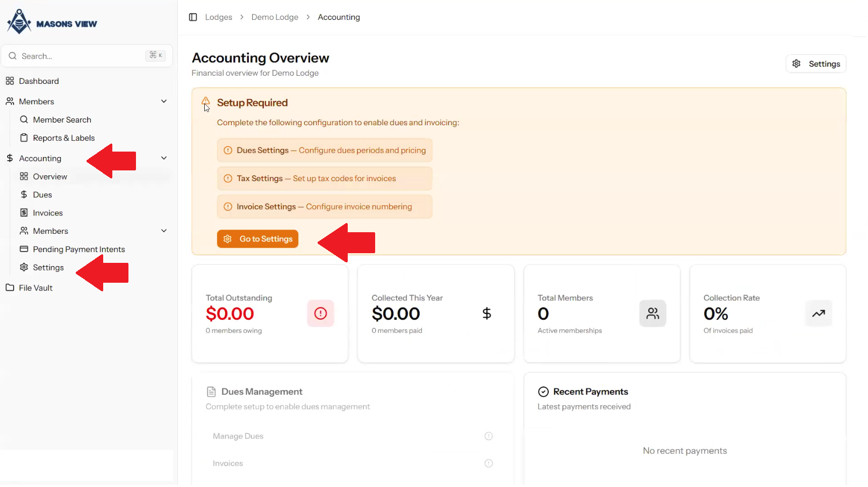Click the Recent Payments checkmark icon
The height and width of the screenshot is (487, 868).
(x=543, y=392)
